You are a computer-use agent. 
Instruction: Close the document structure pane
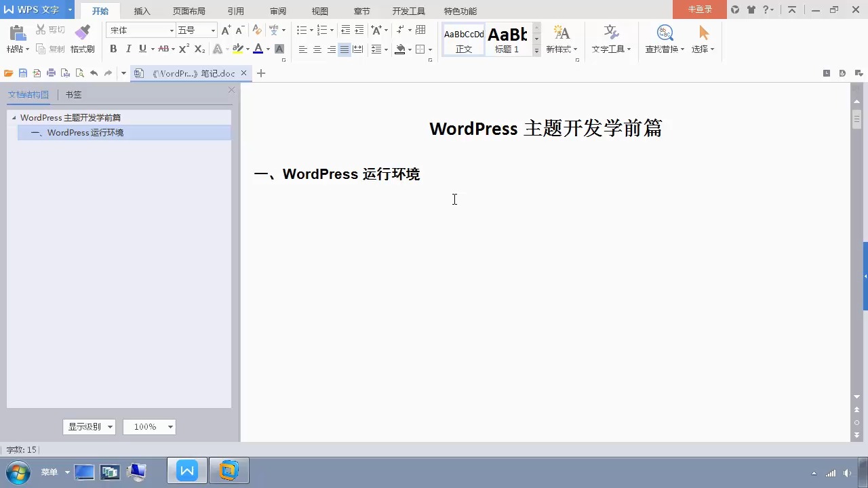231,90
